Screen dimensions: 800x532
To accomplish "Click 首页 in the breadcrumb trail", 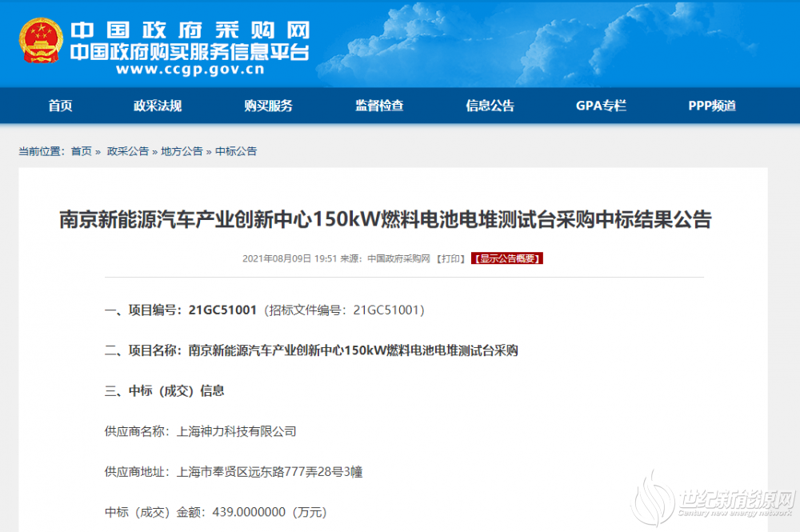I will tap(81, 151).
